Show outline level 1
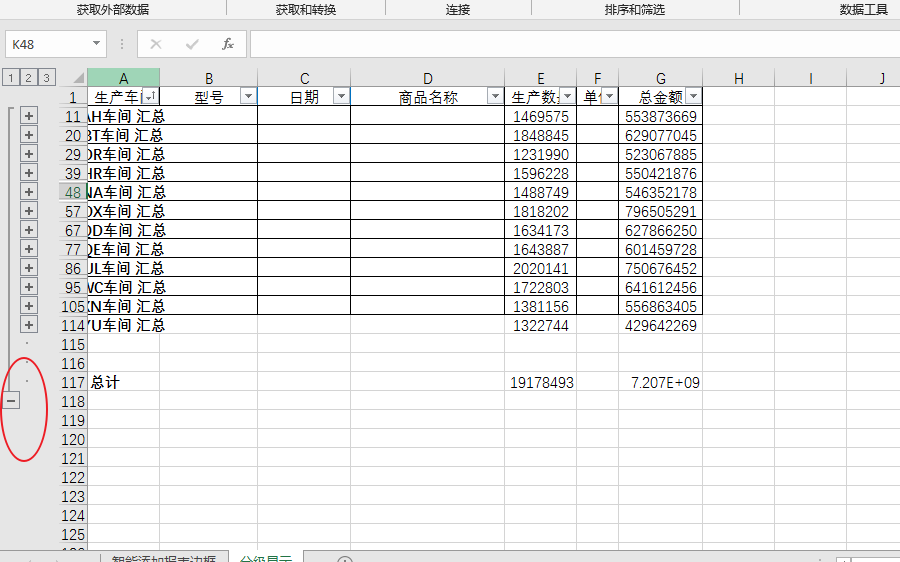The height and width of the screenshot is (562, 900). pyautogui.click(x=10, y=77)
